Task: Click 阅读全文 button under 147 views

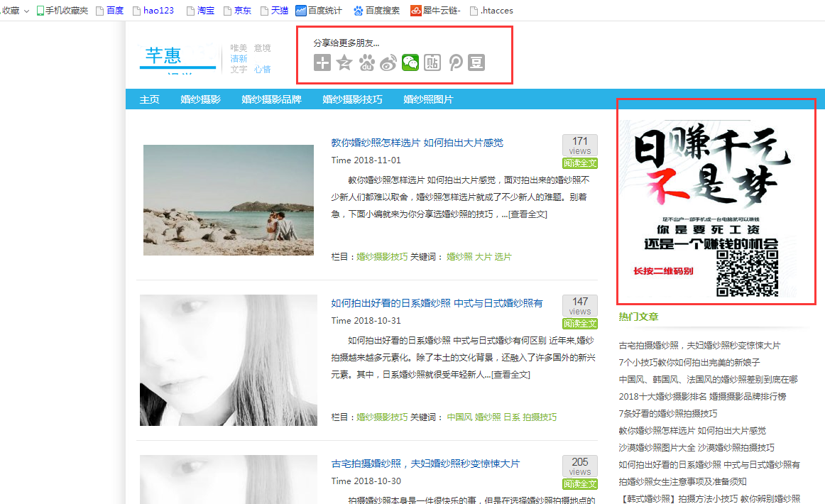Action: click(x=580, y=324)
